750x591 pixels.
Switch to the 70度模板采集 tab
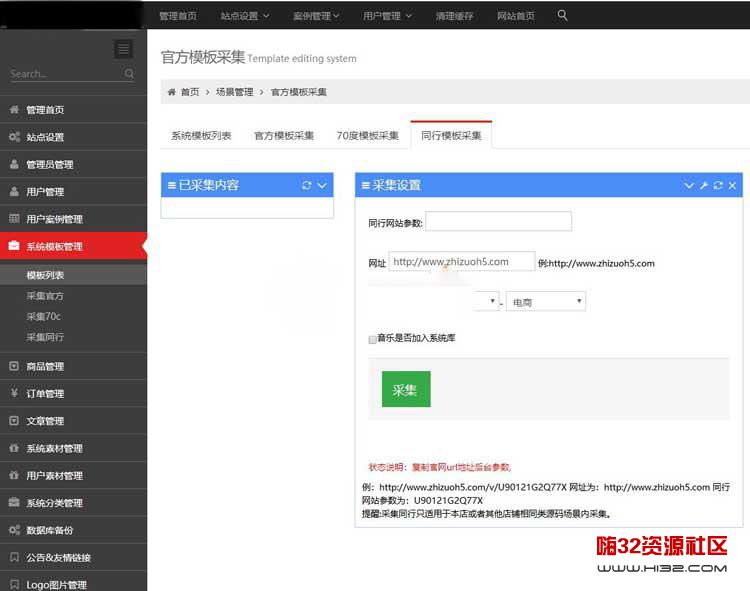click(x=367, y=135)
